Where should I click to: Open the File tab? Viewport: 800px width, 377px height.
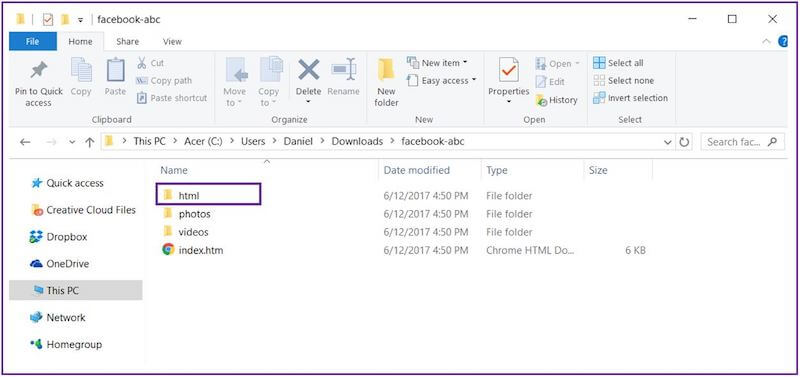[x=33, y=42]
